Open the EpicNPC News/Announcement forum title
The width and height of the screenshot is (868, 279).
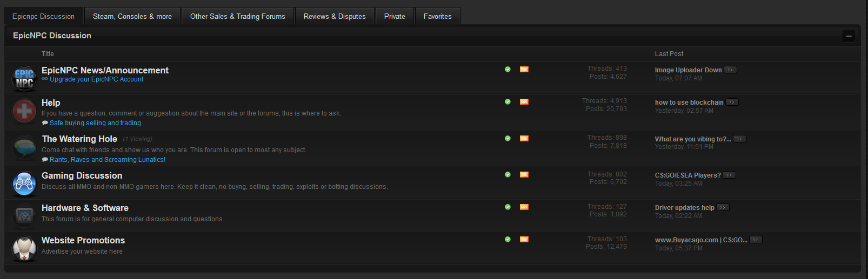pyautogui.click(x=105, y=70)
